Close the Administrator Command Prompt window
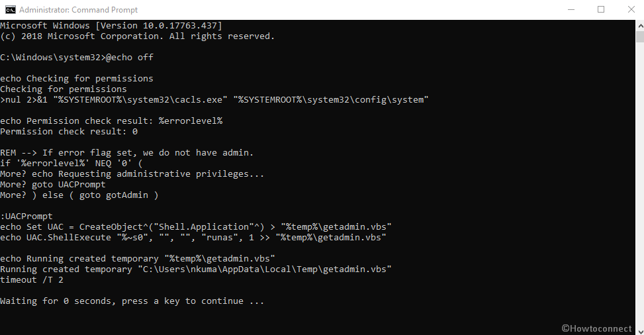The image size is (644, 335). tap(631, 9)
